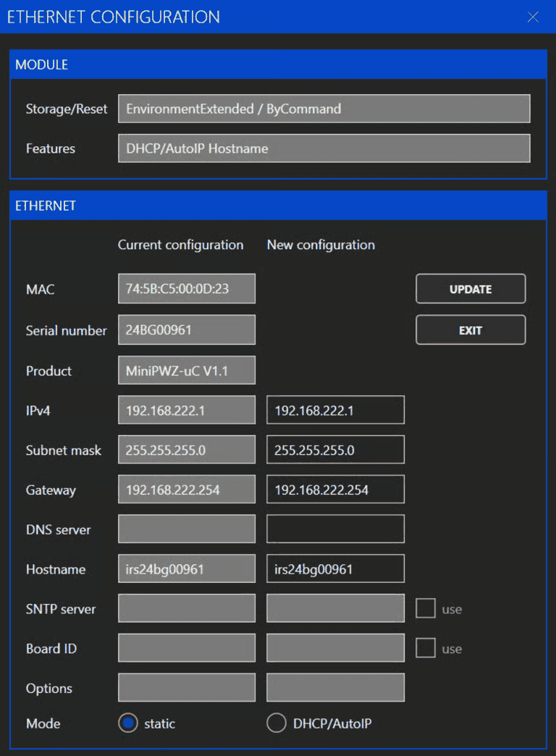This screenshot has height=756, width=556.
Task: Close the Ethernet Configuration dialog
Action: click(x=533, y=17)
